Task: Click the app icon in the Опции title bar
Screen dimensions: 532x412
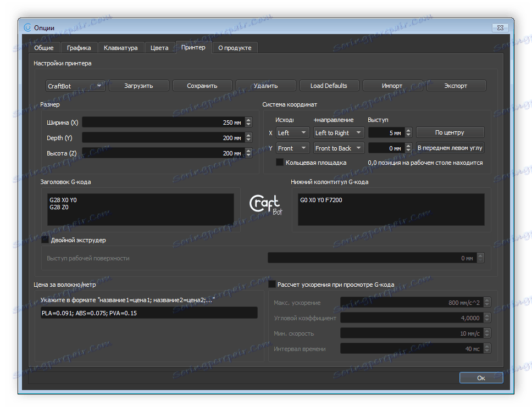Action: (x=28, y=27)
